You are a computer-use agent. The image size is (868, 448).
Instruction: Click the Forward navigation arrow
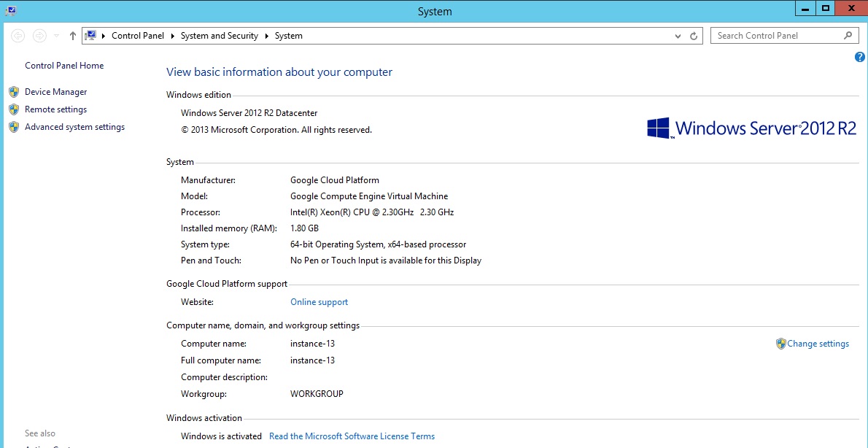39,36
